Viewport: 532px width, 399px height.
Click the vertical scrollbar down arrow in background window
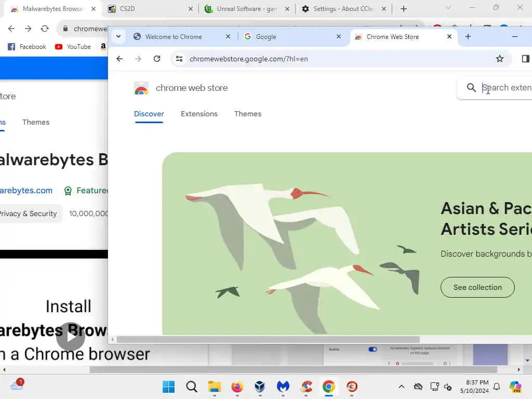pyautogui.click(x=527, y=361)
